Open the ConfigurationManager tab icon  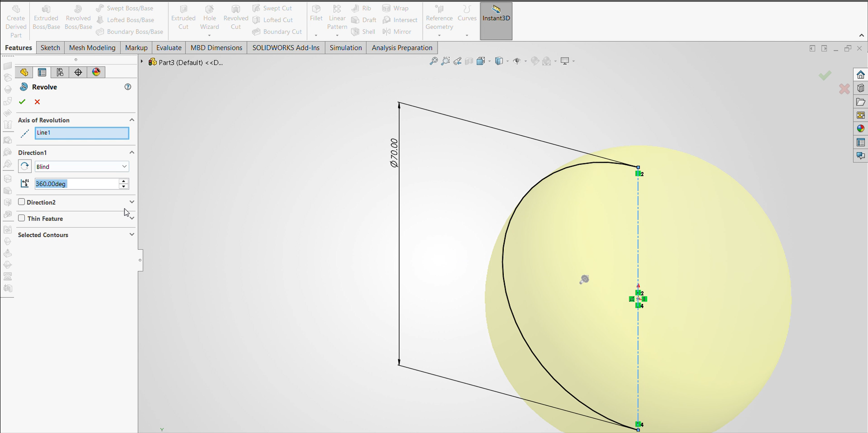(x=60, y=72)
